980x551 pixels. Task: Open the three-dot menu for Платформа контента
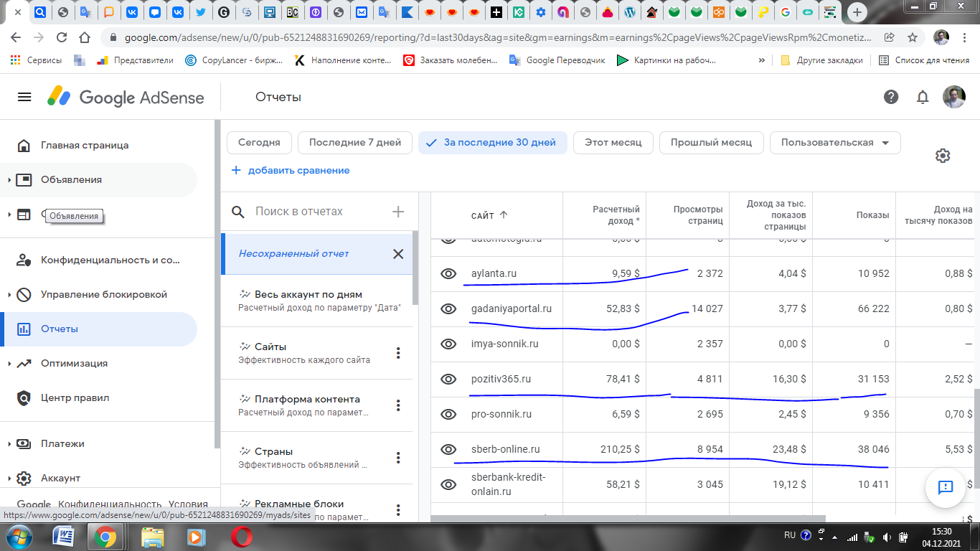pyautogui.click(x=398, y=405)
